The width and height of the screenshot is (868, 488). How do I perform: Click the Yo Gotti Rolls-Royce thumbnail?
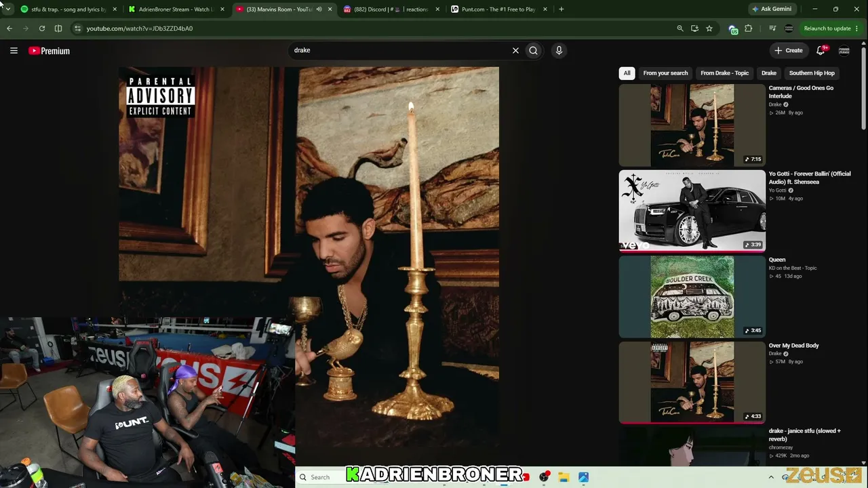pos(692,211)
